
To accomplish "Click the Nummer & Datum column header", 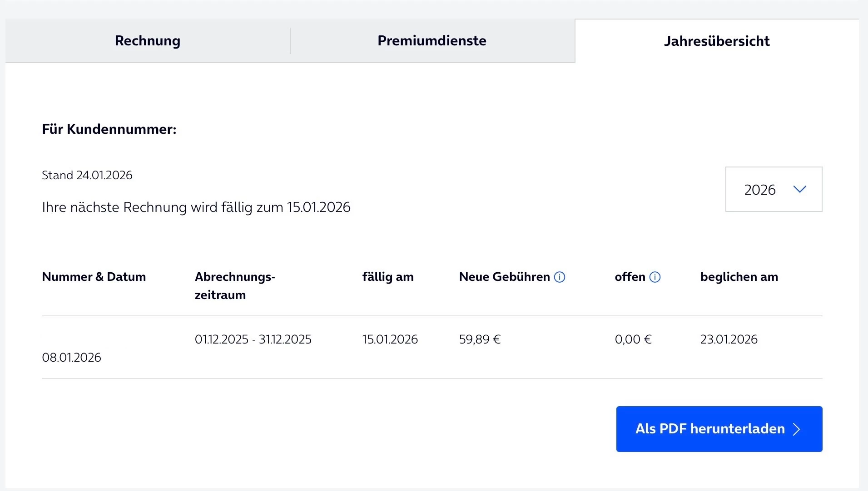I will [94, 277].
